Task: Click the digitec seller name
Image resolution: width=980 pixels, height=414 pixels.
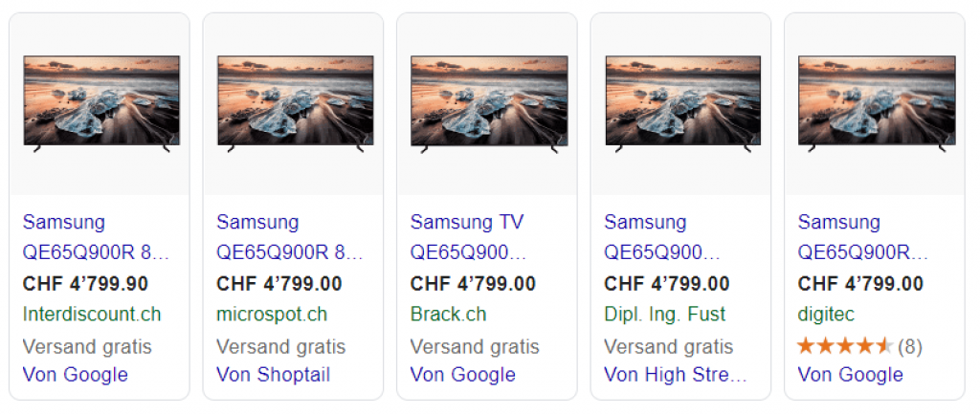Action: coord(826,314)
